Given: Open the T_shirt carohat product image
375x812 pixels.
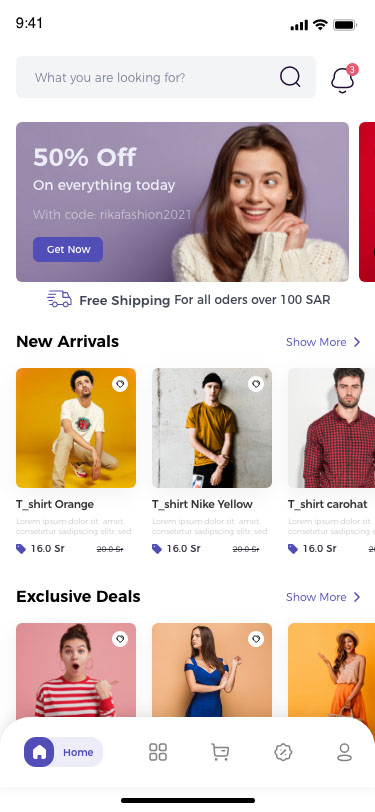Looking at the screenshot, I should tap(331, 428).
